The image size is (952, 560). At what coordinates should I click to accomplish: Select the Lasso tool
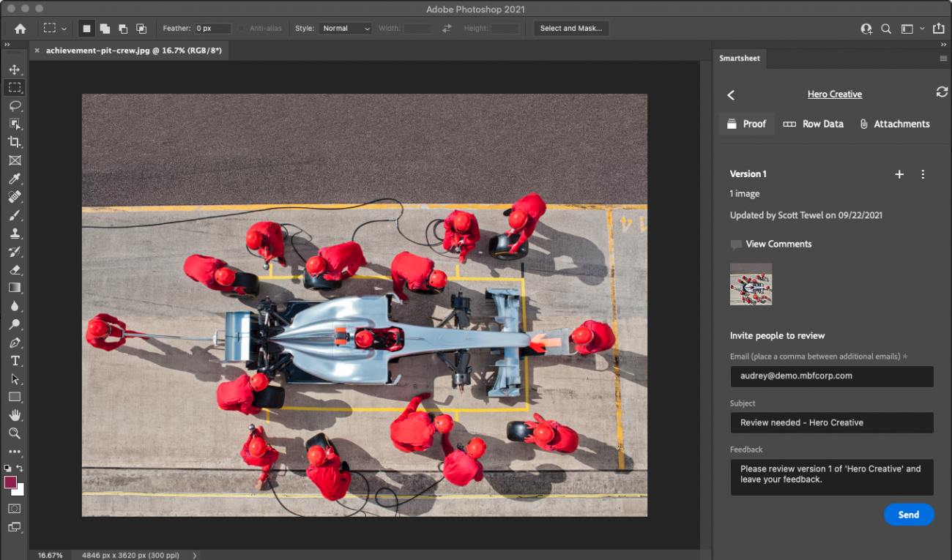pos(15,105)
